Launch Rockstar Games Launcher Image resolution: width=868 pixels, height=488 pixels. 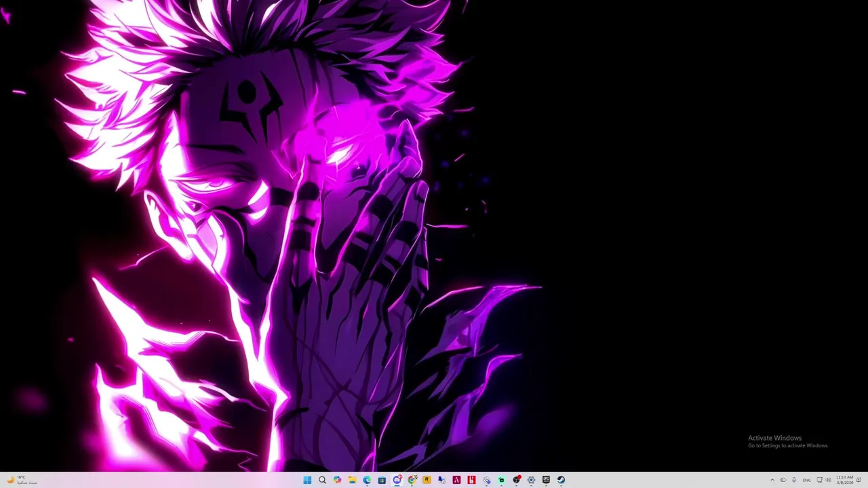pos(427,480)
